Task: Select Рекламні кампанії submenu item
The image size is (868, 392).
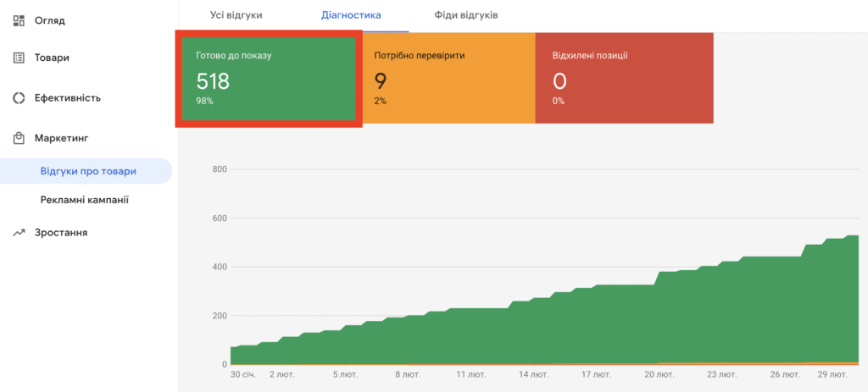Action: click(85, 200)
